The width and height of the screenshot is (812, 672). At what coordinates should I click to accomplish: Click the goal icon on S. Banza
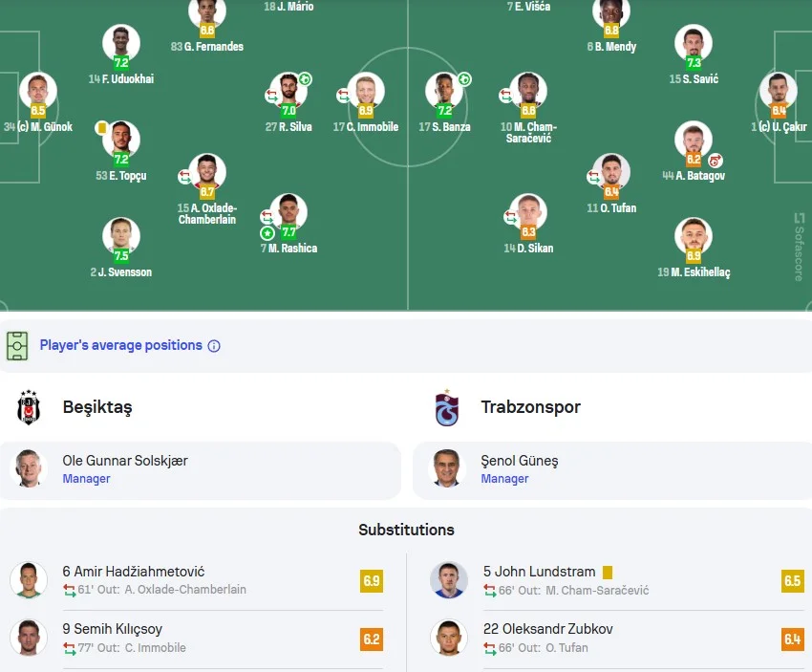[464, 79]
